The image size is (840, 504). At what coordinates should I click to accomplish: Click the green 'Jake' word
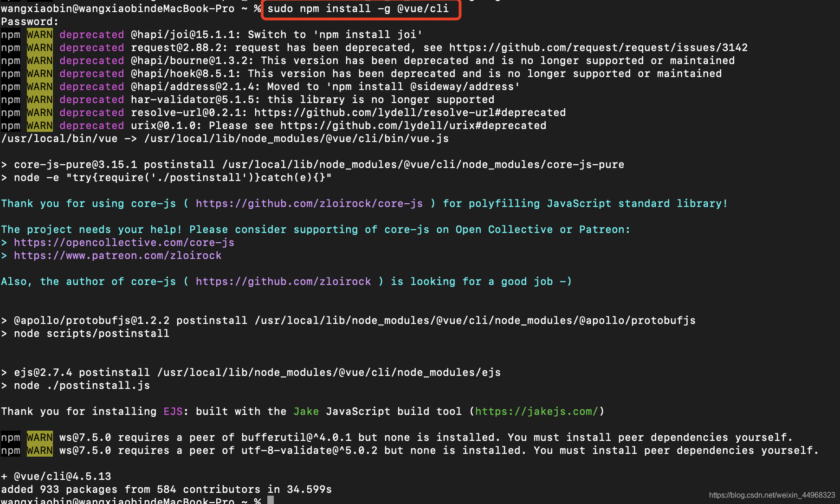tap(306, 412)
